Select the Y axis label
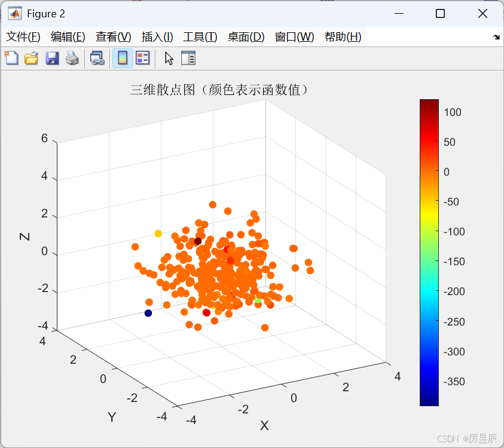This screenshot has height=448, width=504. 112,417
